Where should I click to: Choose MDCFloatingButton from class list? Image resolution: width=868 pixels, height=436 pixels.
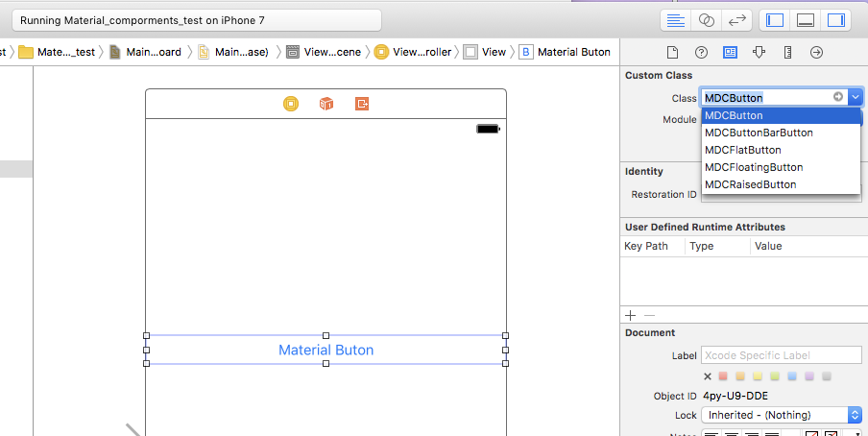coord(781,167)
